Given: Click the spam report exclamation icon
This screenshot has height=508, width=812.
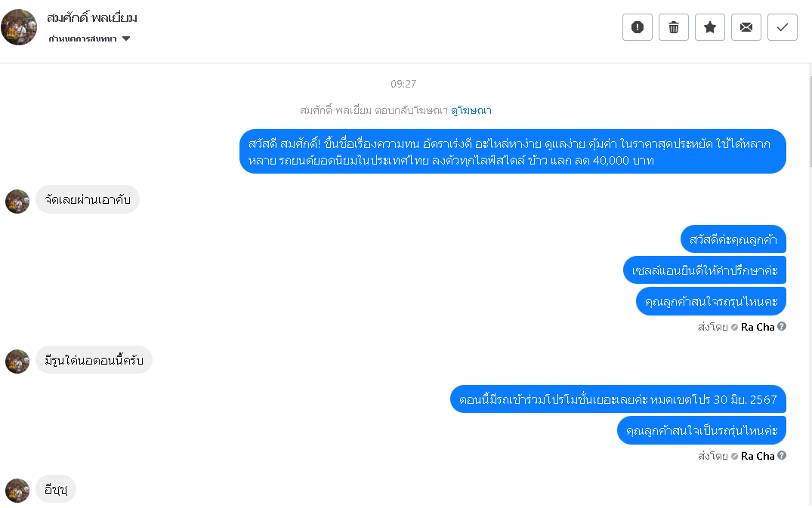Looking at the screenshot, I should (x=637, y=27).
